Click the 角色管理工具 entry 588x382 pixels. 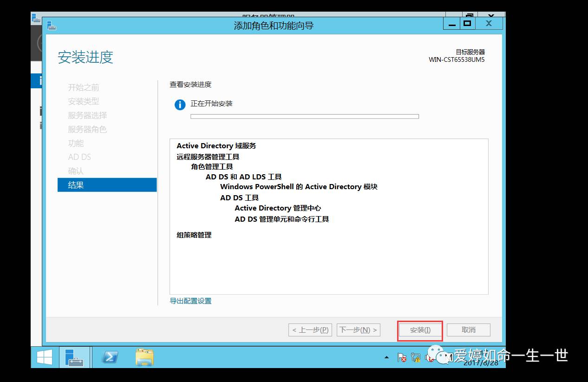click(x=212, y=166)
